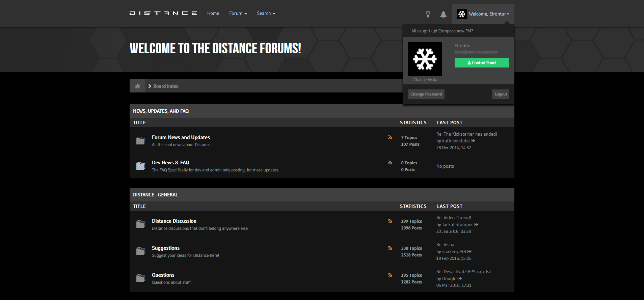Open the lightbulb icon in the header
Screen dimensions: 644x300
tap(428, 14)
